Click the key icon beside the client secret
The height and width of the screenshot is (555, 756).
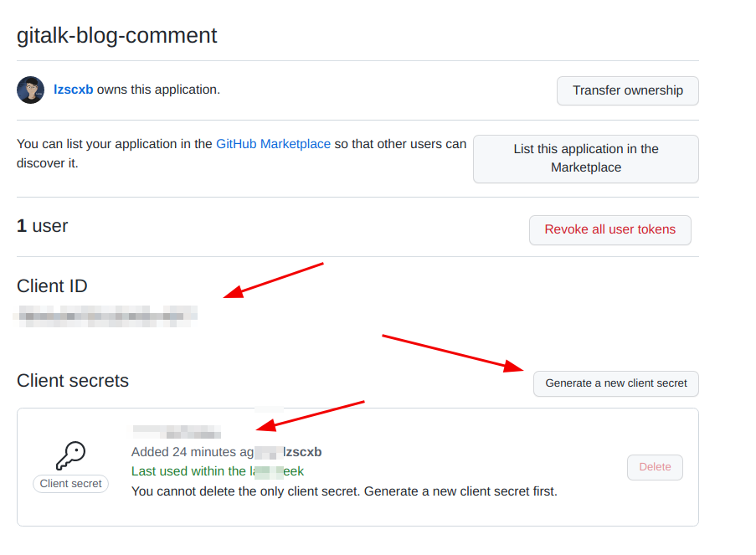coord(70,456)
